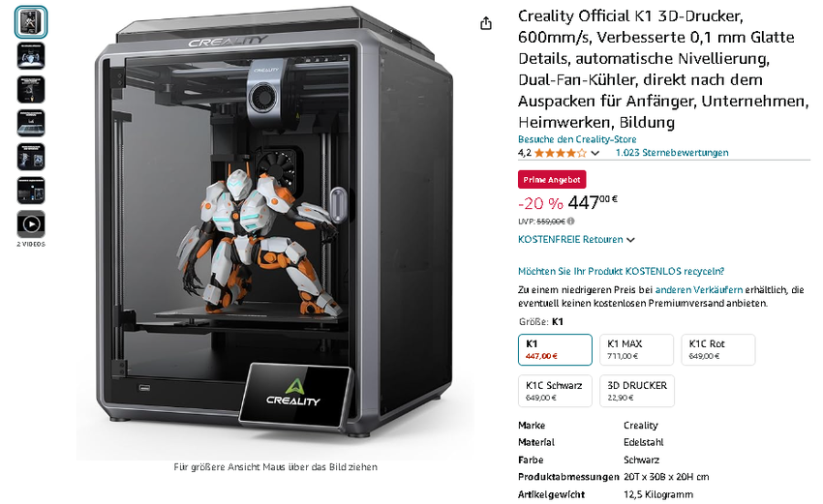Click the share icon above the product image

[x=486, y=23]
